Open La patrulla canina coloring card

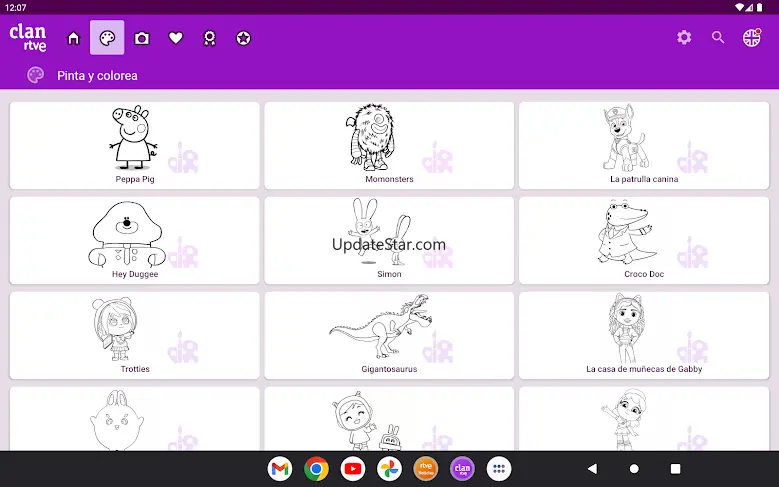pos(644,146)
